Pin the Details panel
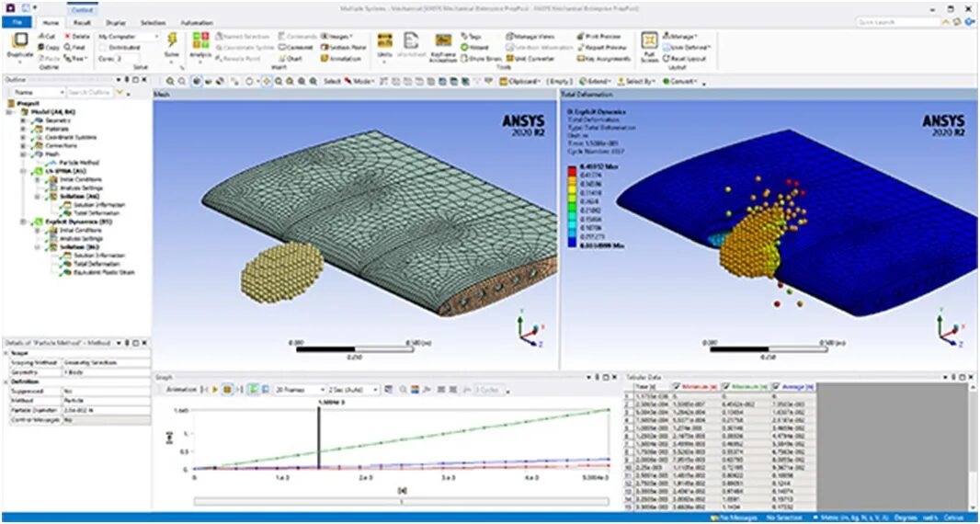The image size is (980, 524). coord(127,343)
